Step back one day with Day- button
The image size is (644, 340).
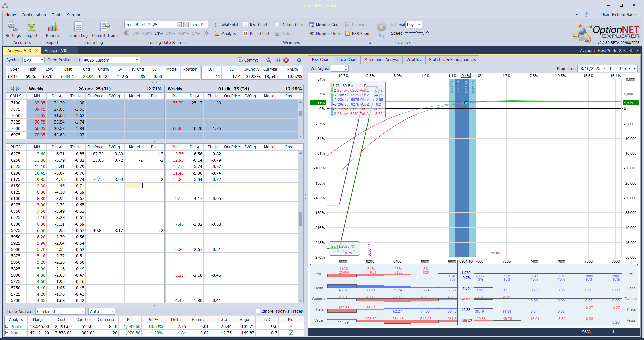coord(159,33)
